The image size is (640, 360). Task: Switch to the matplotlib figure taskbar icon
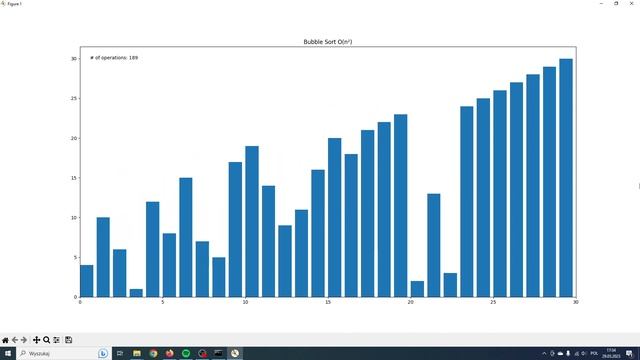point(235,353)
